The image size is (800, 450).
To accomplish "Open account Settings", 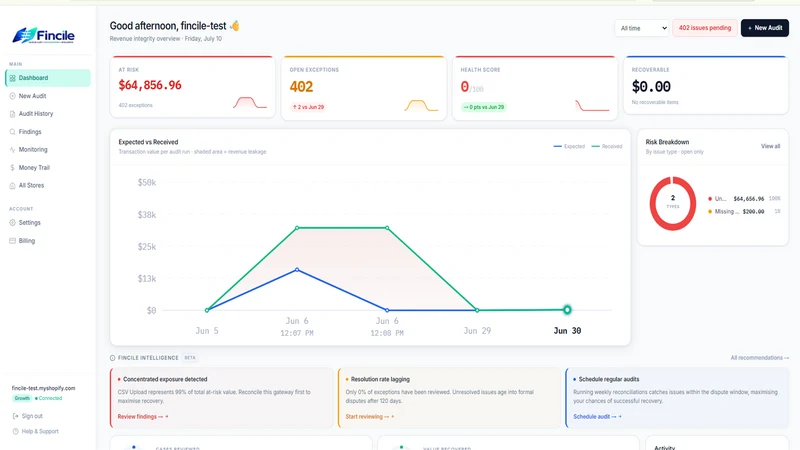I will click(48, 222).
